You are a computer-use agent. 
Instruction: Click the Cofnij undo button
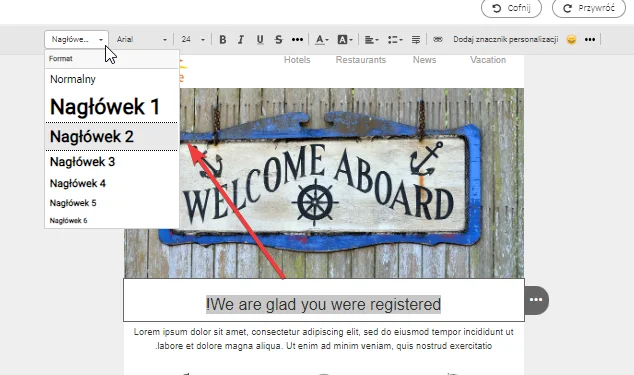(x=511, y=8)
